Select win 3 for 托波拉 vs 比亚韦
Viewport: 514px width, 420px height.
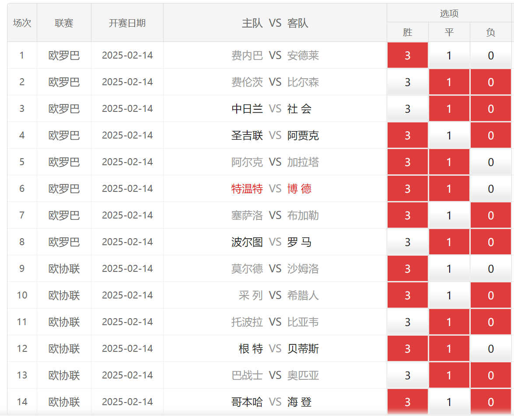click(x=407, y=322)
